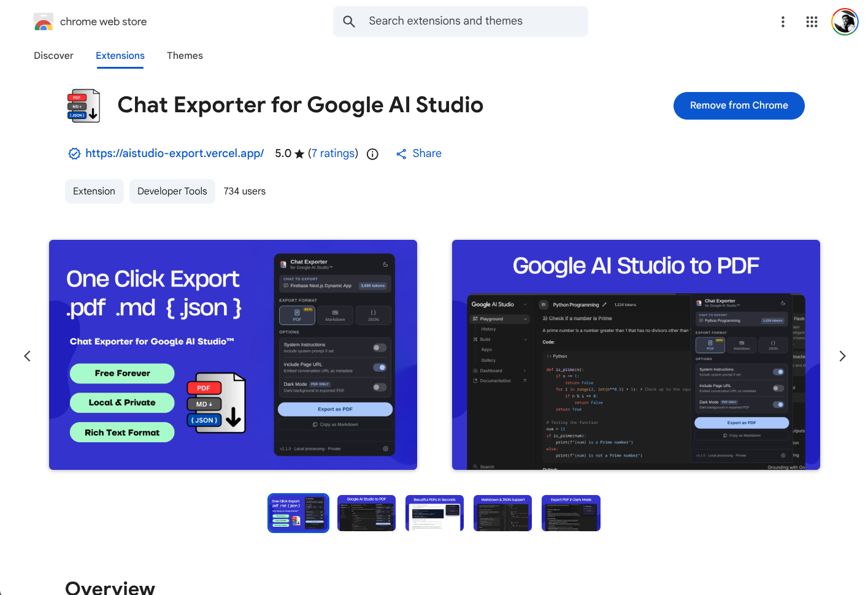The width and height of the screenshot is (868, 595).
Task: Open the One Click Export promo image
Action: [x=233, y=355]
